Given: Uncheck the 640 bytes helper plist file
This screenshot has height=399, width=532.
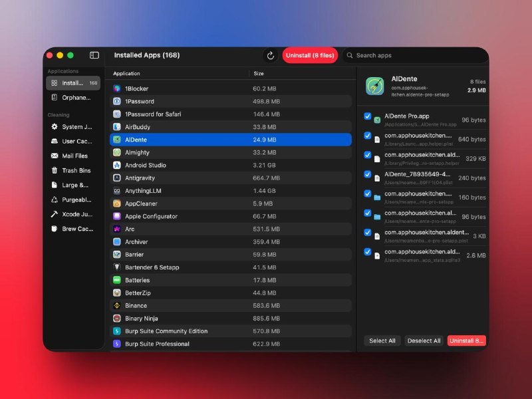Looking at the screenshot, I should point(368,137).
